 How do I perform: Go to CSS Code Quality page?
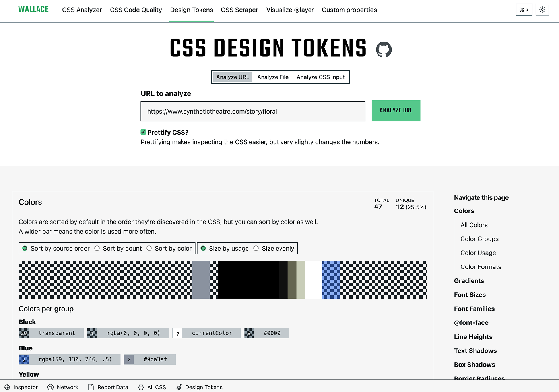coord(136,10)
